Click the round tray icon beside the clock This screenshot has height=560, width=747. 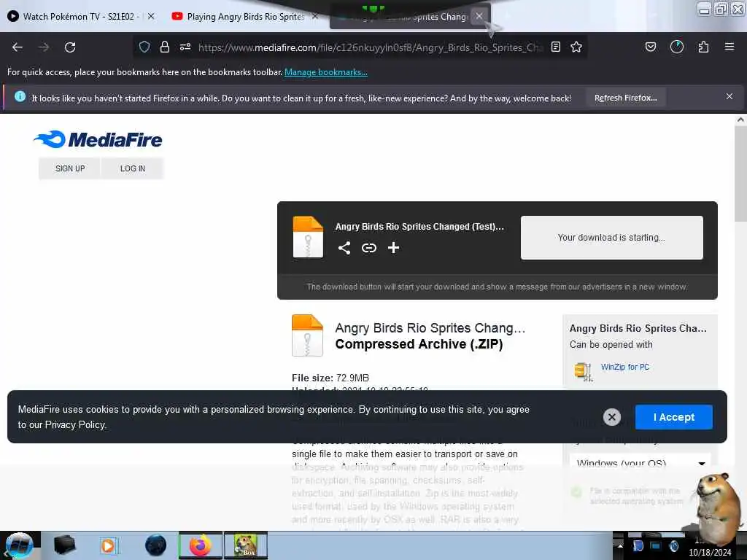[x=673, y=545]
